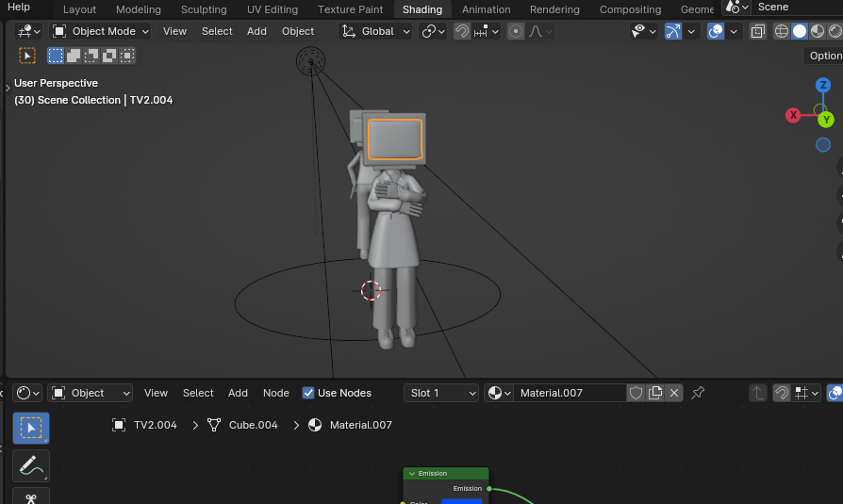This screenshot has height=504, width=843.
Task: Open node editor type menu
Action: click(27, 393)
